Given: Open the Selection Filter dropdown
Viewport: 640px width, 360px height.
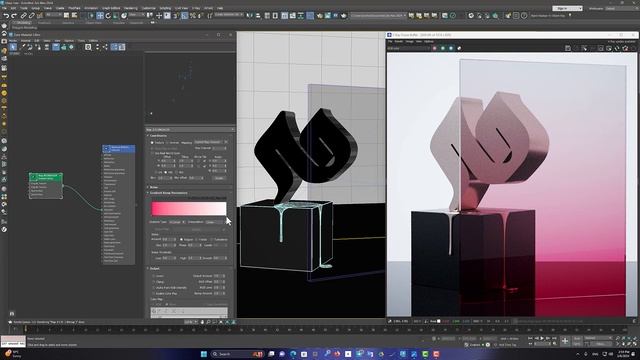Looking at the screenshot, I should click(53, 15).
